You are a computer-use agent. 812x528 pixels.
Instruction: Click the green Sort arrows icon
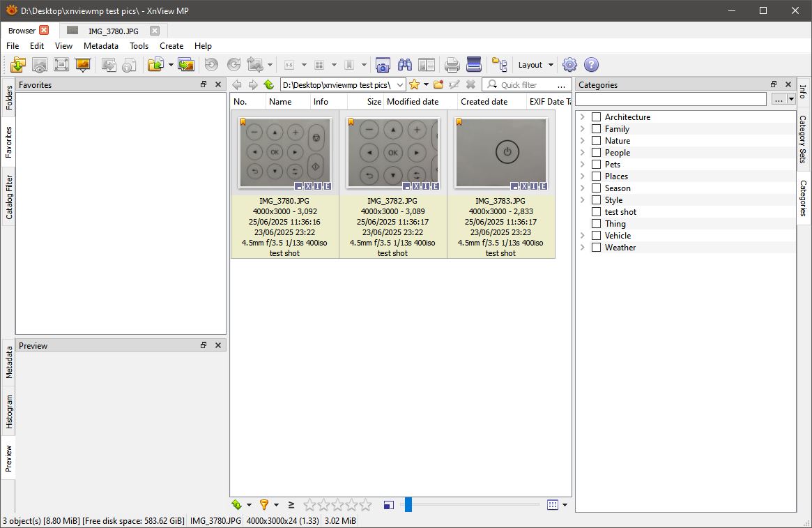237,505
